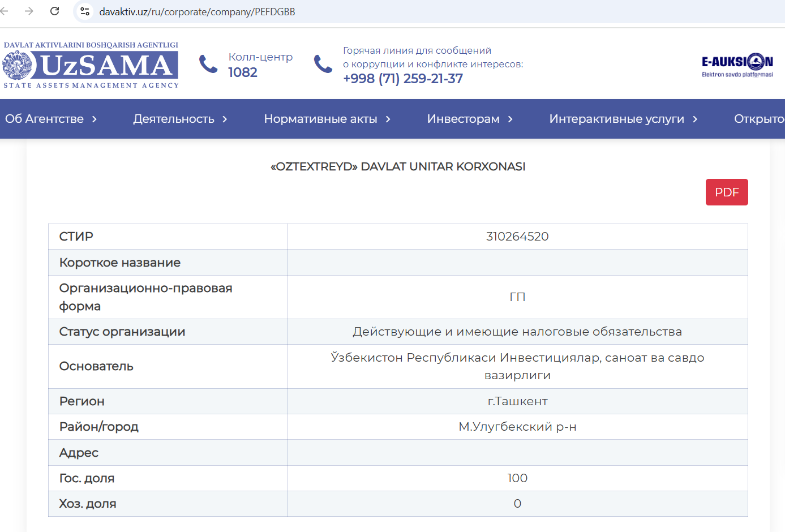Open the Интерактивные услуги menu item
This screenshot has width=785, height=532.
tap(616, 119)
